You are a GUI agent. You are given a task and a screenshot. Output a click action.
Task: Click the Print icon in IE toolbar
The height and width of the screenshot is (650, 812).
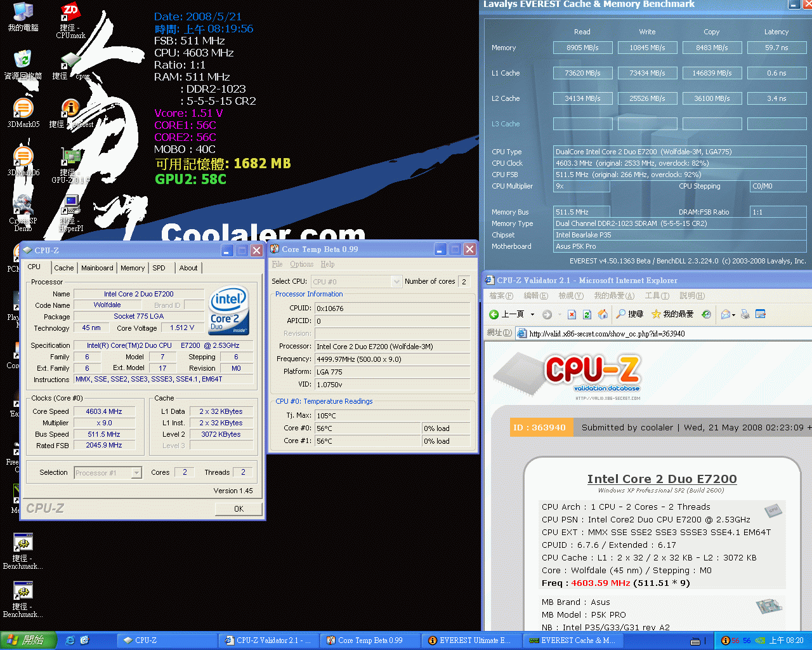coord(745,314)
